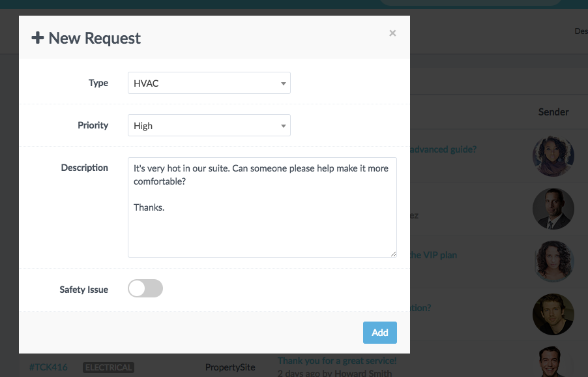This screenshot has width=588, height=377.
Task: Click the curly-haired woman's avatar
Action: coord(553,262)
